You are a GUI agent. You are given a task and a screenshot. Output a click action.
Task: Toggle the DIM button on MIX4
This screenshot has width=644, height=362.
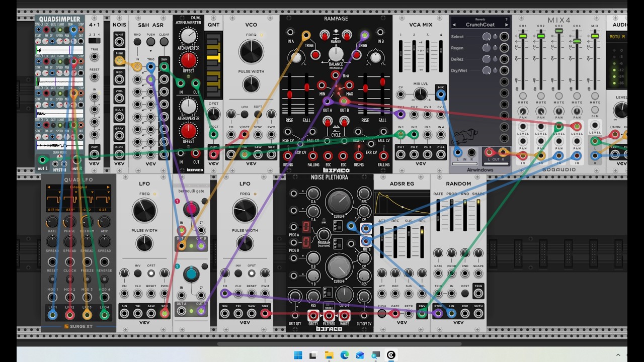click(595, 110)
